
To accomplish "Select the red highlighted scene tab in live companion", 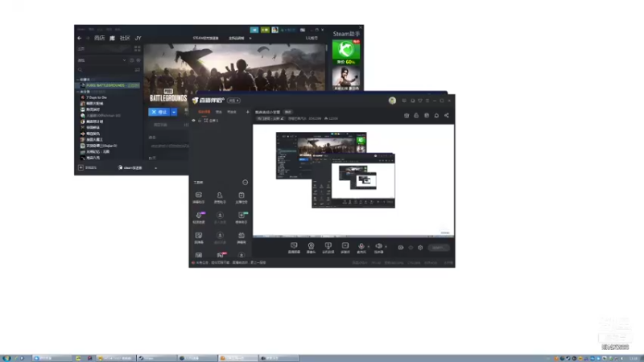I will (x=204, y=112).
